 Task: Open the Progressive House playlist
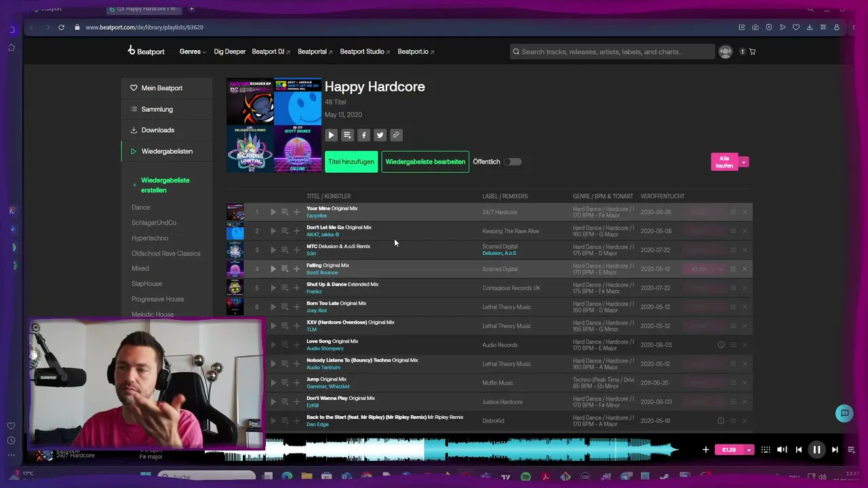pos(158,299)
